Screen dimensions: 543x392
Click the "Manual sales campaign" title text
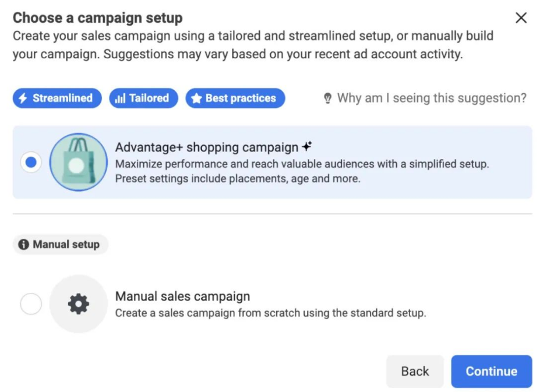click(x=182, y=296)
